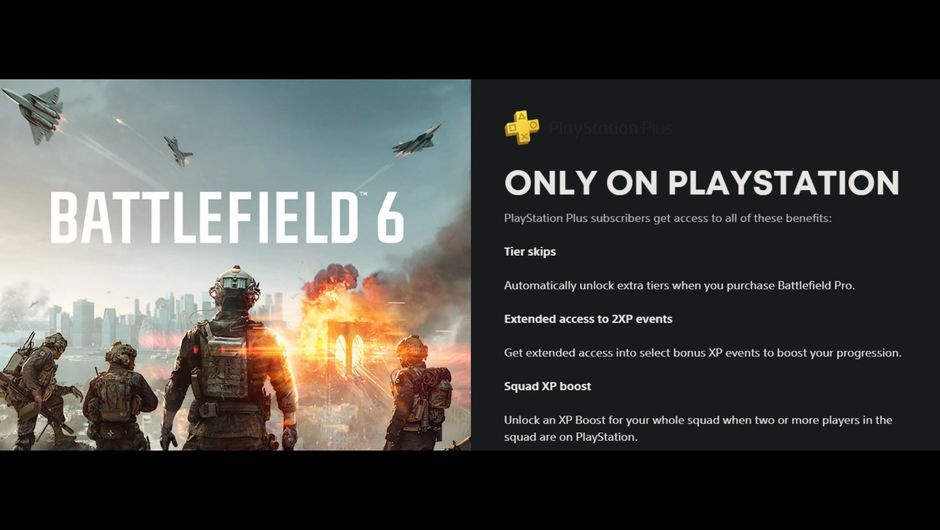Click the Battlefield 6 title logo

point(227,218)
